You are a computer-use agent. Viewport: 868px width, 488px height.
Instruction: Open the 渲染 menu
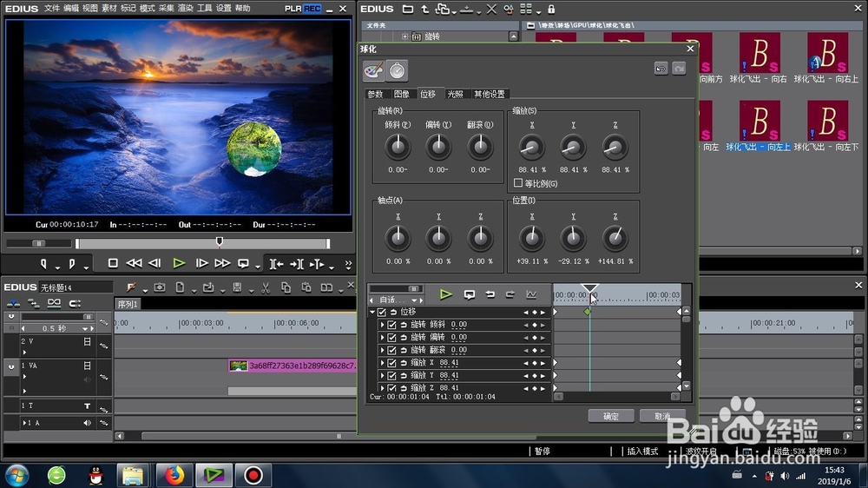186,9
